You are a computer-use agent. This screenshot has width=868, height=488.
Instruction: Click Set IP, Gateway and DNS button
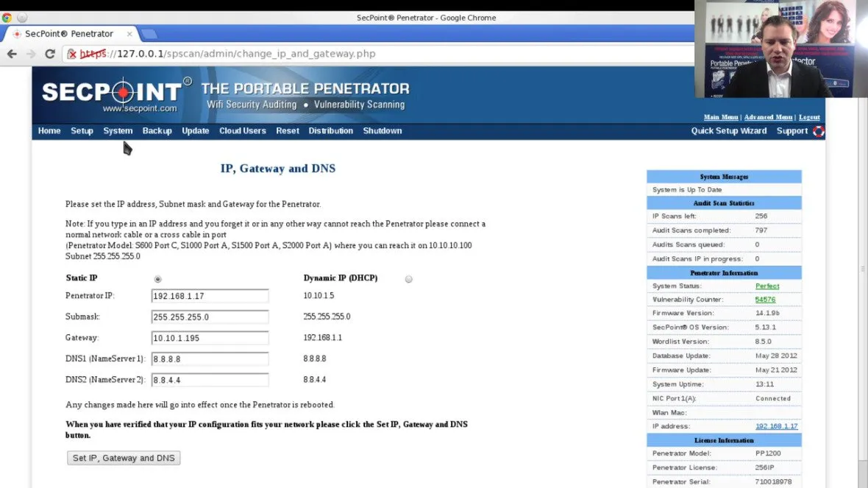124,458
